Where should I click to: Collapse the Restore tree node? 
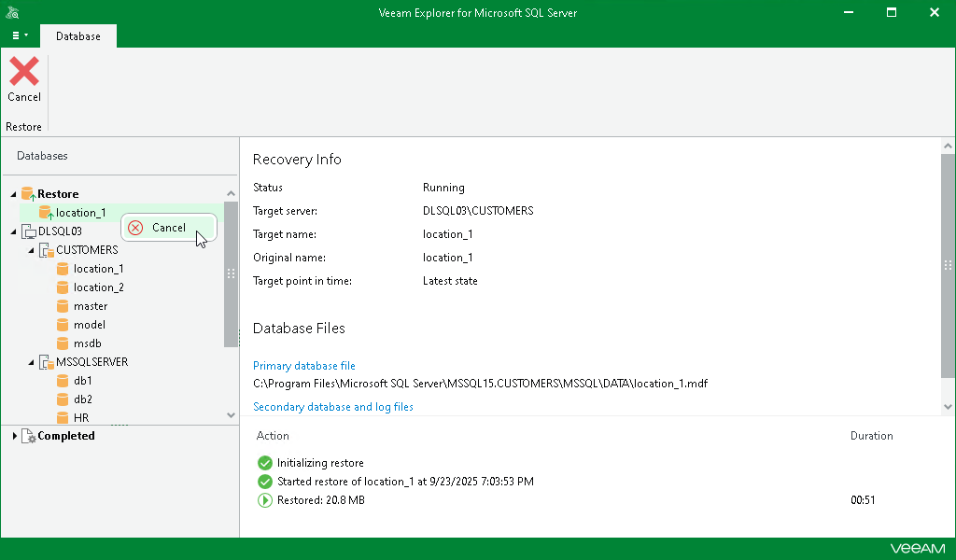click(x=13, y=193)
